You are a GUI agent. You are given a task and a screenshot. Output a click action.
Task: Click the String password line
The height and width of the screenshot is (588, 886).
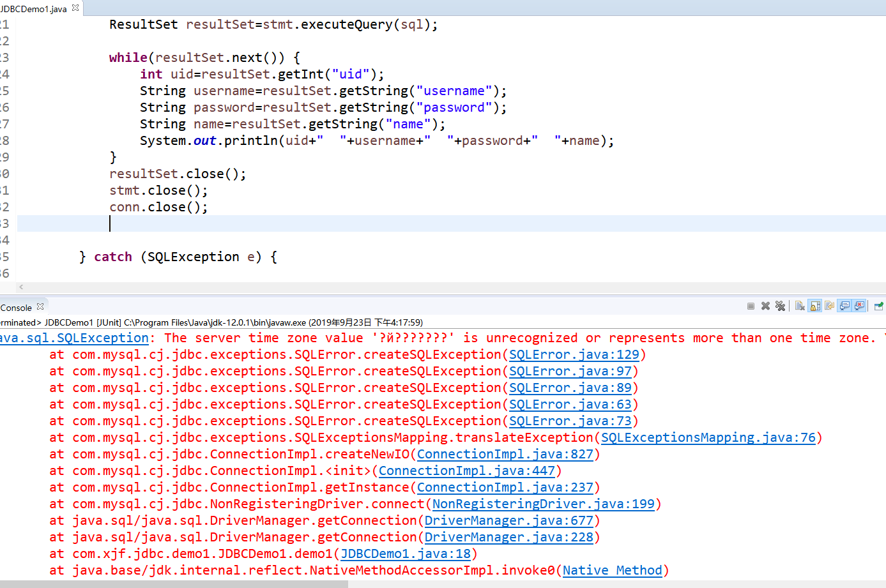coord(323,107)
